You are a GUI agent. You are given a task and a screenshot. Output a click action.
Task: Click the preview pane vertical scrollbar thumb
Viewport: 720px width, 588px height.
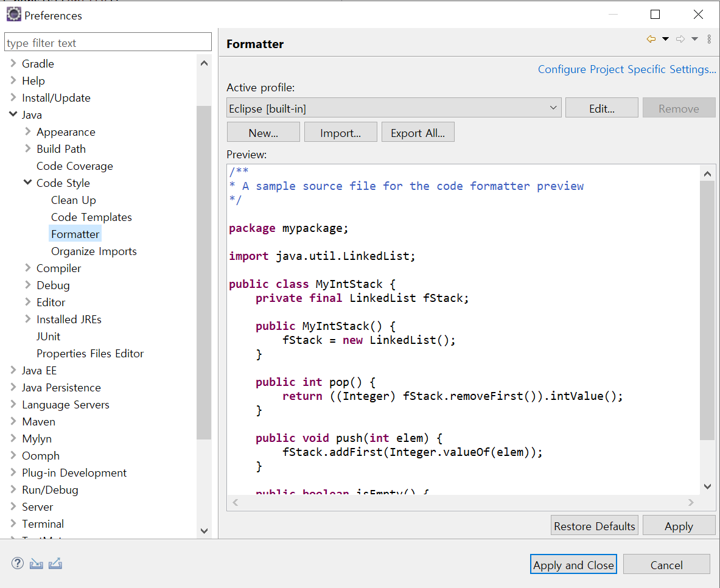[707, 310]
